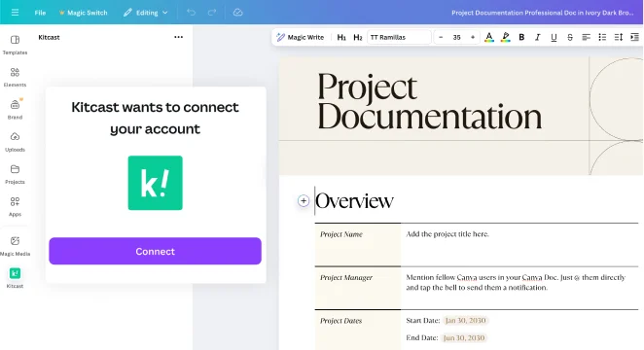Viewport: 644px width, 350px height.
Task: Select the Project Dates cell
Action: pos(358,331)
